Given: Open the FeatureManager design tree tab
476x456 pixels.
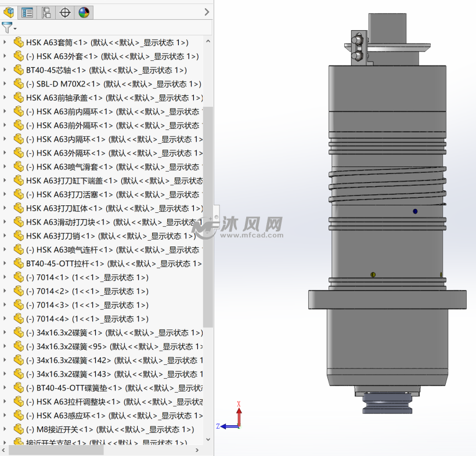Looking at the screenshot, I should pos(9,12).
